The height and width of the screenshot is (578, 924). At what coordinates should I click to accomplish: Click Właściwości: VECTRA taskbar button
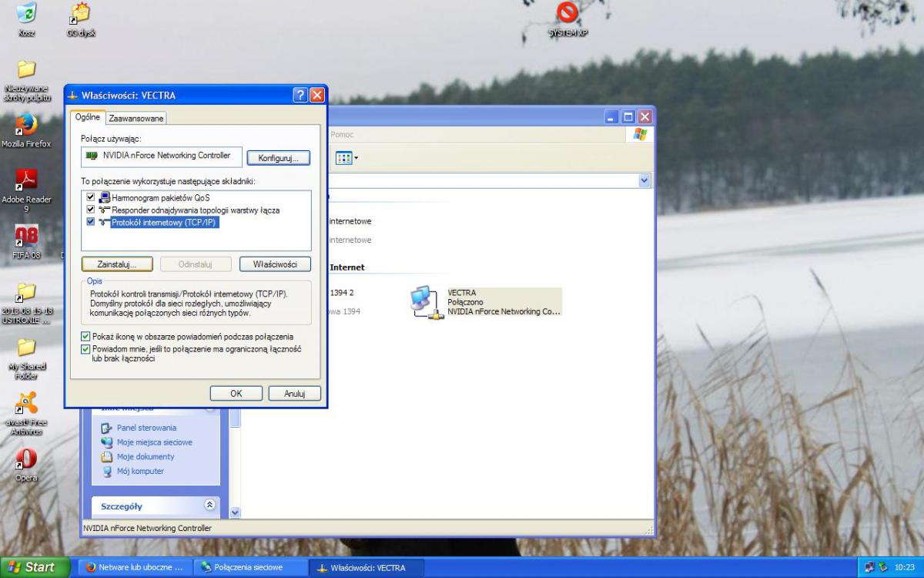[368, 567]
